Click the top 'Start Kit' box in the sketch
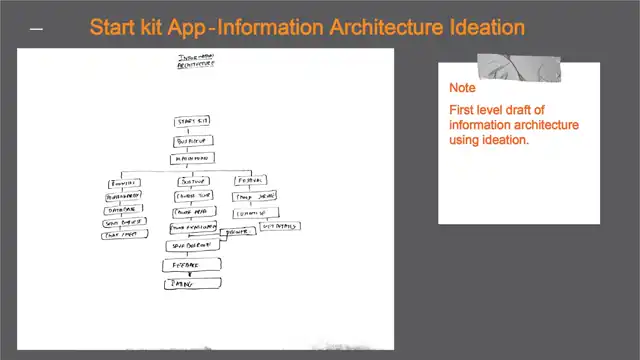Viewport: 640px width, 360px height. [x=192, y=121]
